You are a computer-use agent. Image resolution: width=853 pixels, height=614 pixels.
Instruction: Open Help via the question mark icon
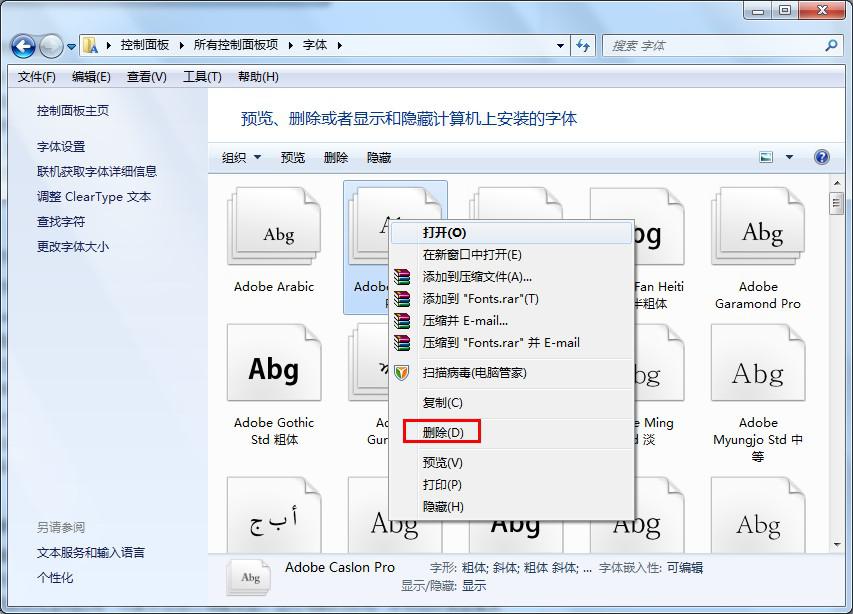[822, 156]
